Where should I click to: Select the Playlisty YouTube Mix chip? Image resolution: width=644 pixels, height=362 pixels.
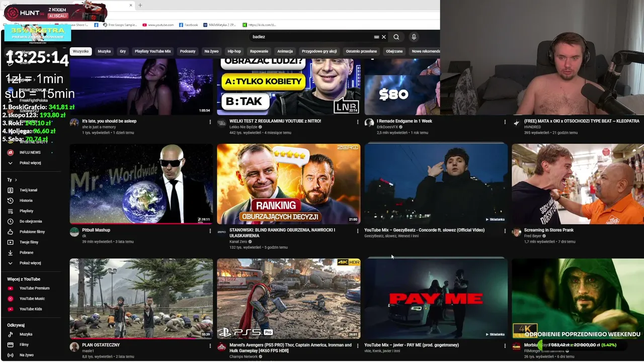tap(153, 51)
